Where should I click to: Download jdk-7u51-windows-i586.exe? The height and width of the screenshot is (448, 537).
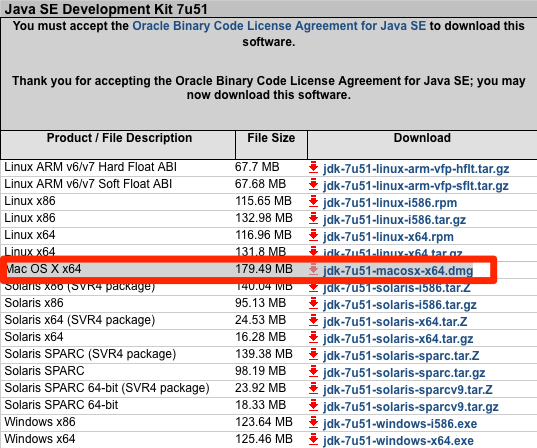click(x=400, y=424)
